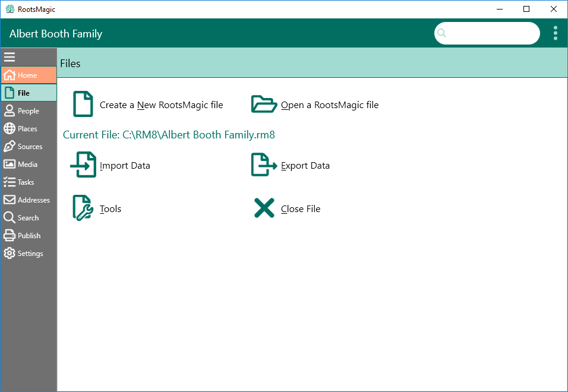Open the Tasks checklist in the sidebar
This screenshot has width=568, height=392.
[x=29, y=182]
